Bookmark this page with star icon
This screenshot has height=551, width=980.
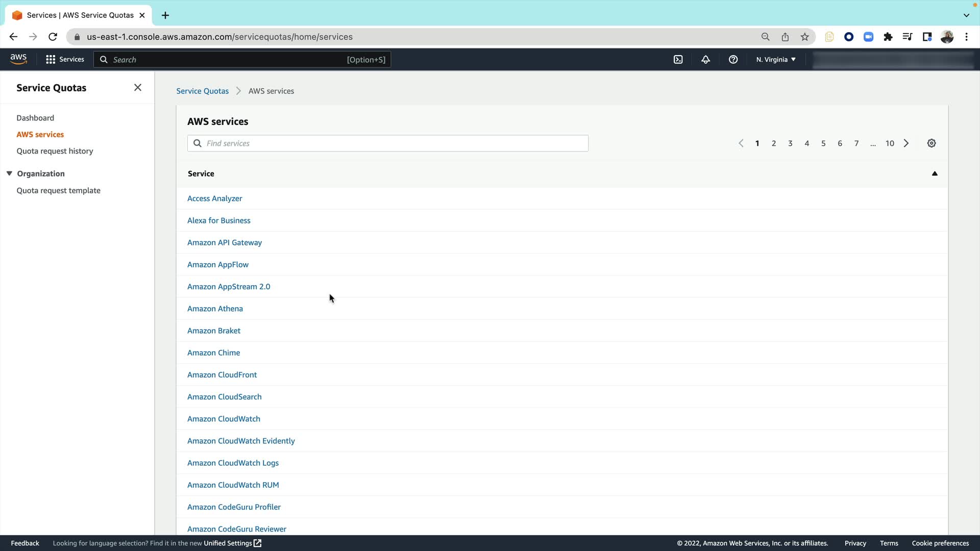click(x=805, y=37)
